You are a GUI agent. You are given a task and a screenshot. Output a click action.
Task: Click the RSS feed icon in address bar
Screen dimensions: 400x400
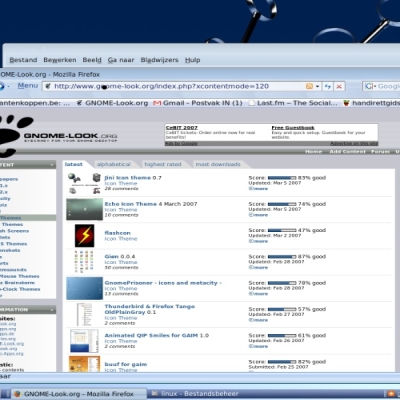309,86
